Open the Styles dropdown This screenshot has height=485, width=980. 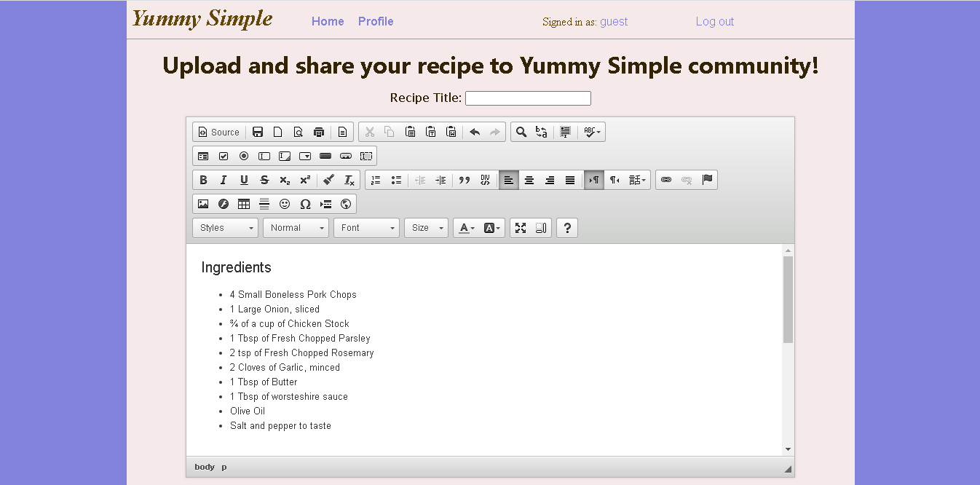tap(226, 228)
